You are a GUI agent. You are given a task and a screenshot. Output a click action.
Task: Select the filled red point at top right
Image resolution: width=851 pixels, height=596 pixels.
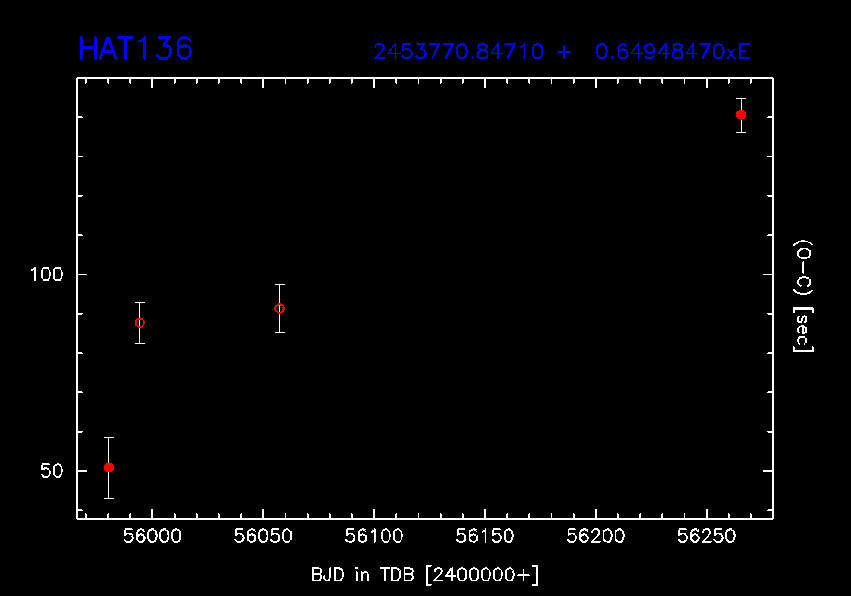741,115
